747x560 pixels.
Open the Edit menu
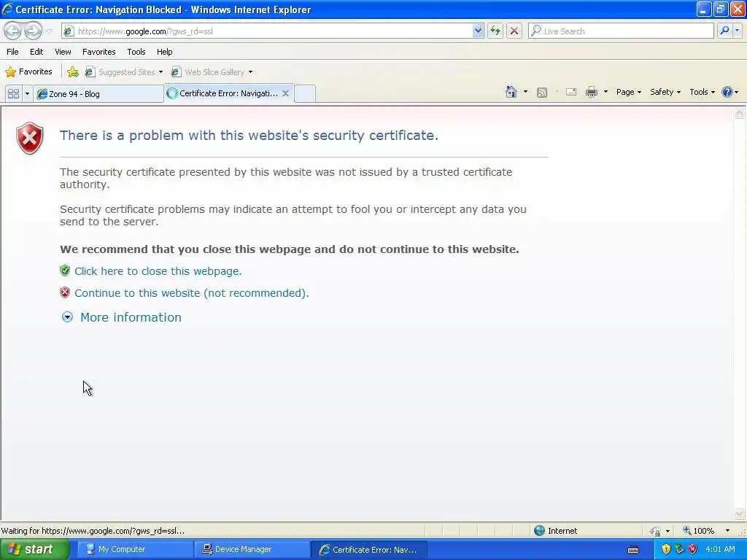tap(36, 52)
